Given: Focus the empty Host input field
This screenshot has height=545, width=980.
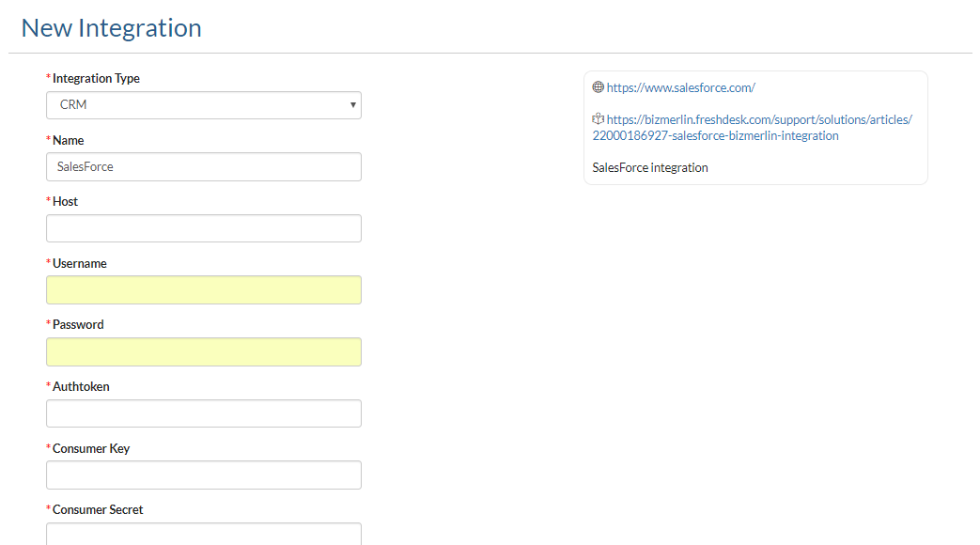Looking at the screenshot, I should (204, 228).
